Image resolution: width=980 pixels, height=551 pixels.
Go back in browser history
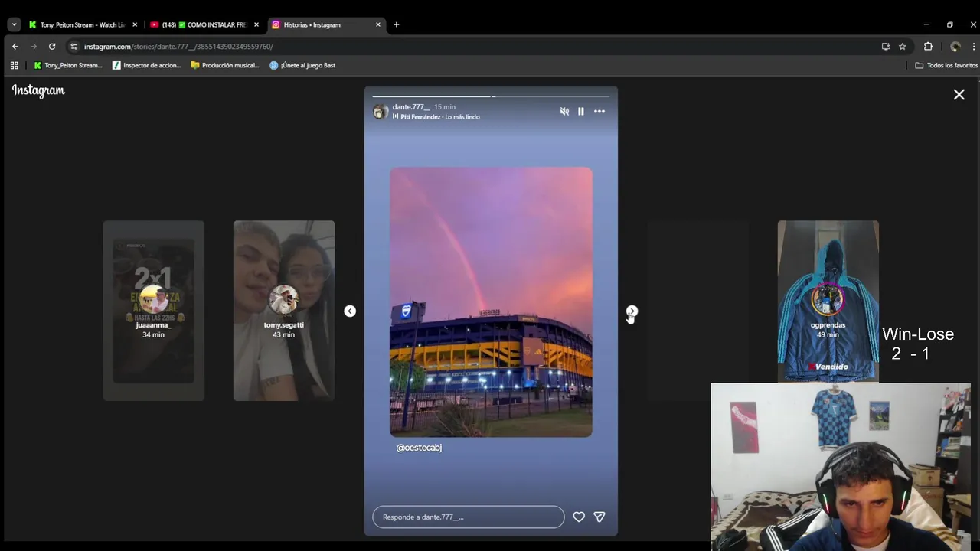pos(15,47)
